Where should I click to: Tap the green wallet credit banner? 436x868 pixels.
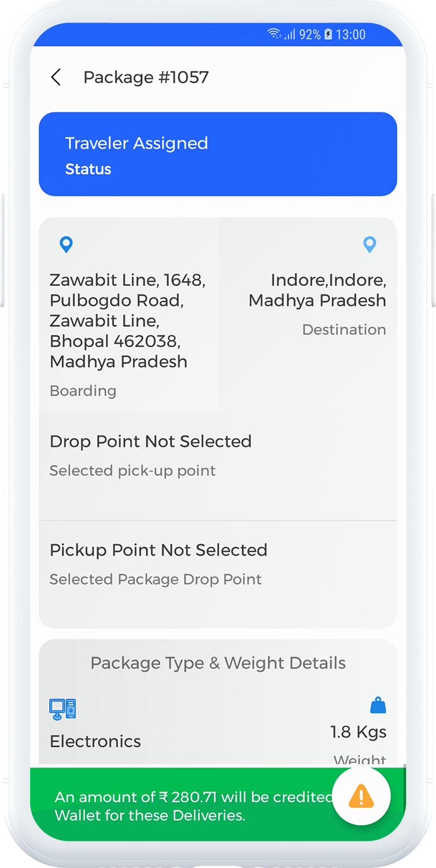[191, 806]
